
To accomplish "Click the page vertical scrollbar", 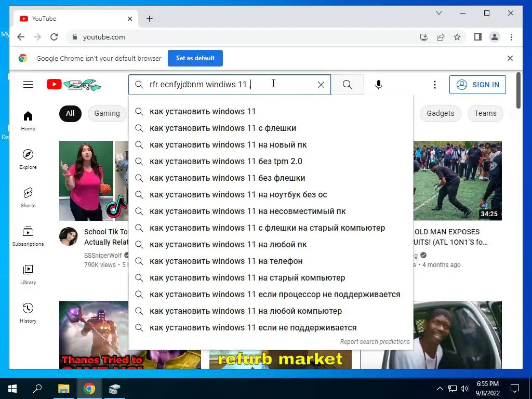I will [518, 91].
